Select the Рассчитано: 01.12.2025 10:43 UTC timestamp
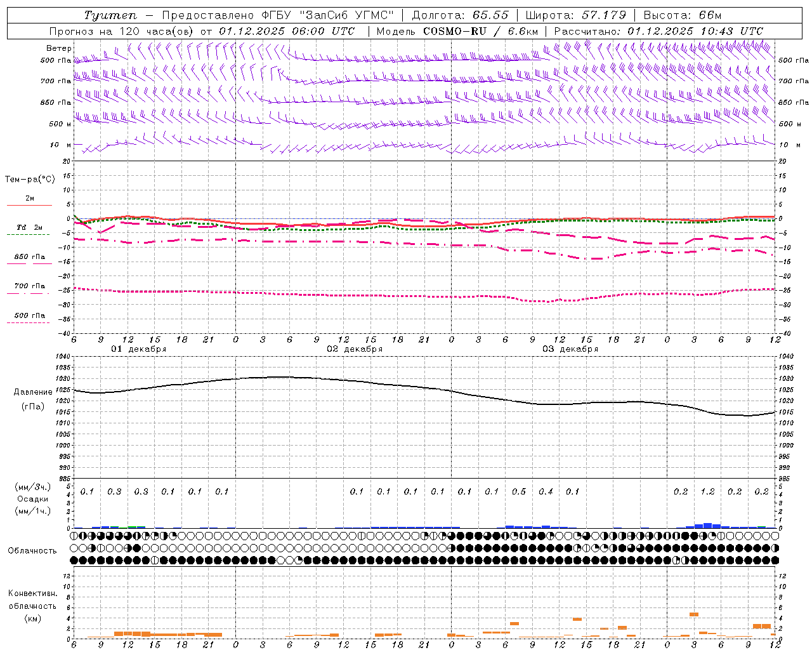Image resolution: width=812 pixels, height=650 pixels. [658, 31]
